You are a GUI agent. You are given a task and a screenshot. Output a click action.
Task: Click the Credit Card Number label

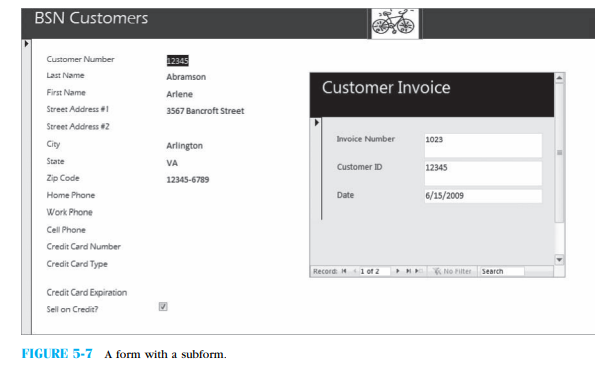pyautogui.click(x=83, y=247)
